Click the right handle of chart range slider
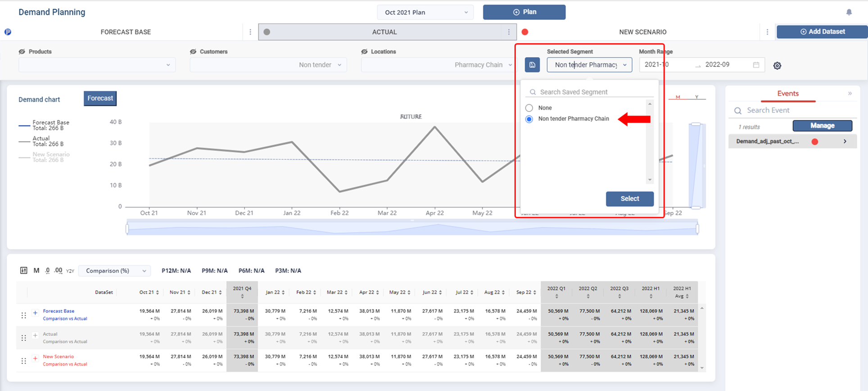Screen dimensions: 868x391 (697, 229)
